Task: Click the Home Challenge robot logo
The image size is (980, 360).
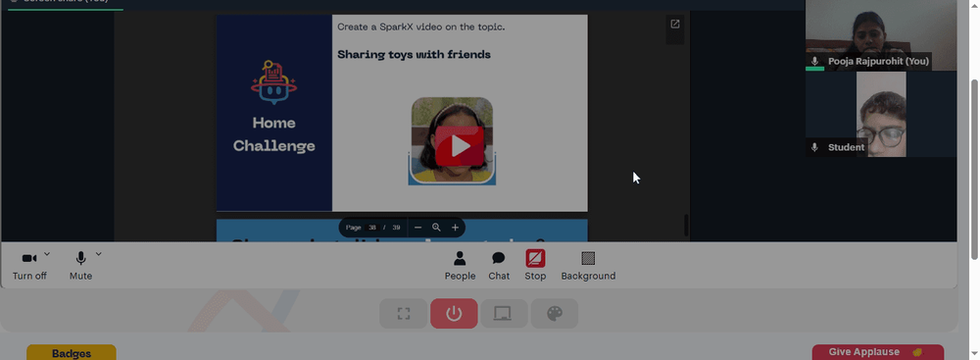Action: click(x=273, y=82)
